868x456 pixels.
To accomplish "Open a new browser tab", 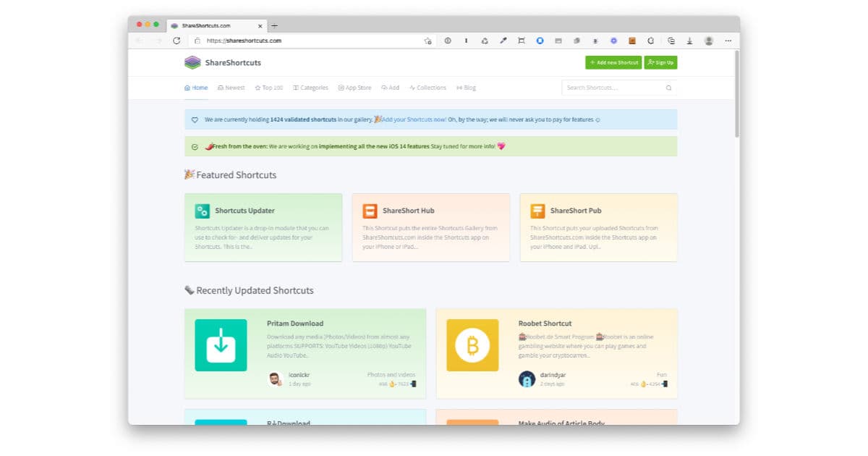I will click(x=274, y=25).
